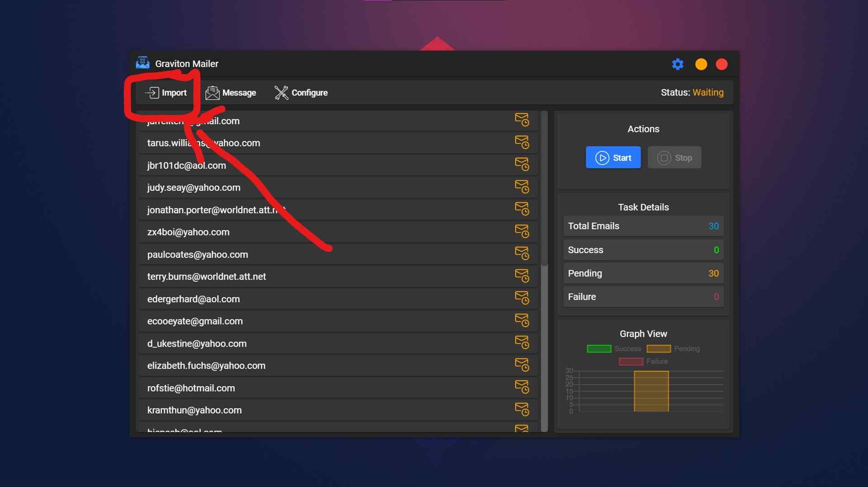Click the orange Pending bar in the graph
The image size is (868, 487).
[651, 391]
